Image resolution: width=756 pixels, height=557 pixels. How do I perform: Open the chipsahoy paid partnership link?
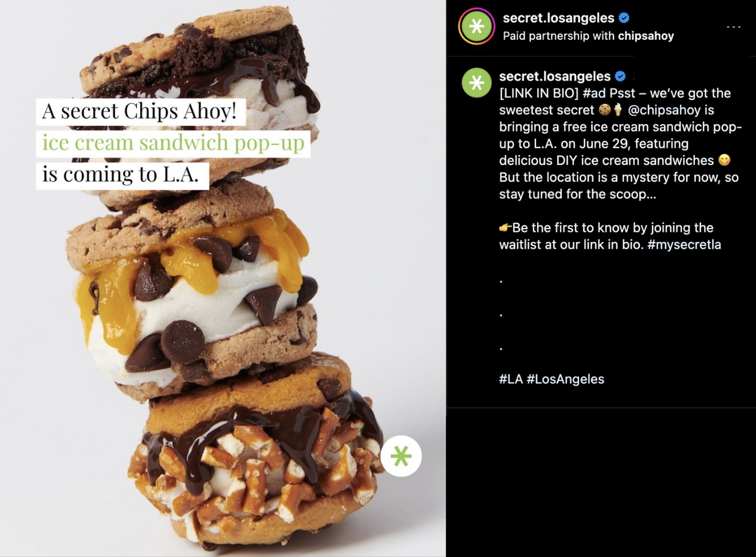[x=646, y=36]
